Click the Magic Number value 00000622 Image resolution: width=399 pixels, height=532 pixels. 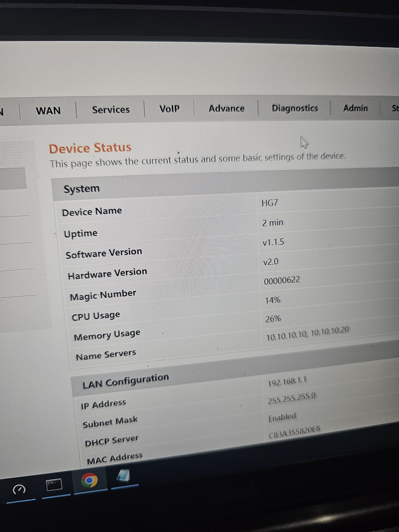point(282,280)
